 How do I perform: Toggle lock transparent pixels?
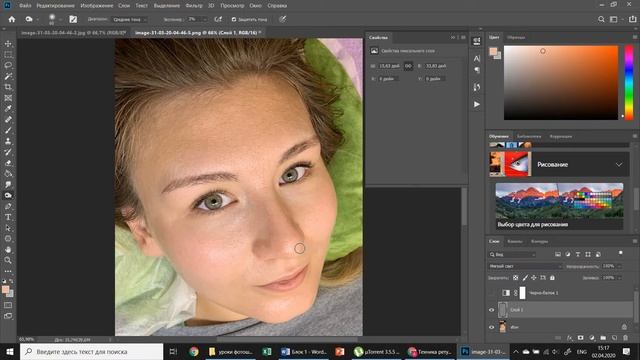tap(516, 278)
